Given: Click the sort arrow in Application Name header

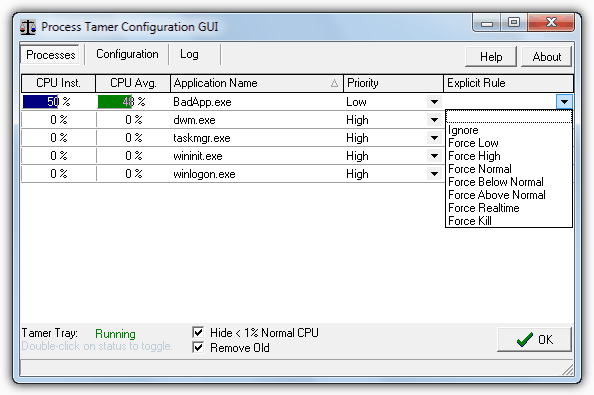Looking at the screenshot, I should 334,83.
